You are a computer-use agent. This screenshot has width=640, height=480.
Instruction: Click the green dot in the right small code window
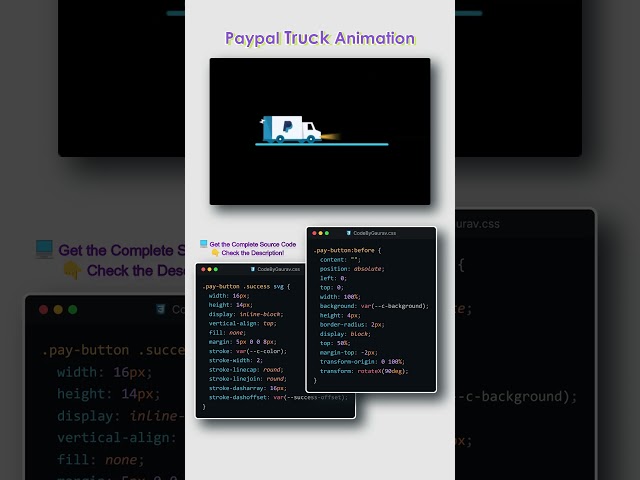(x=327, y=233)
